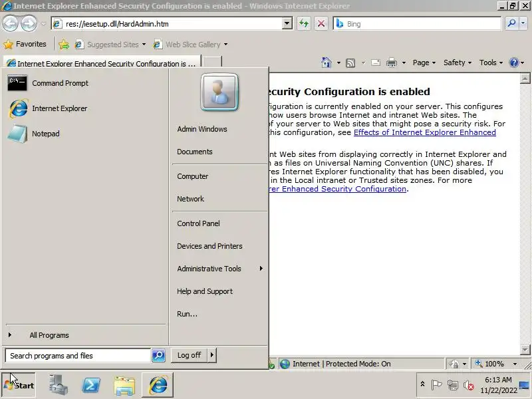
Task: Open the Tools menu
Action: (x=491, y=63)
